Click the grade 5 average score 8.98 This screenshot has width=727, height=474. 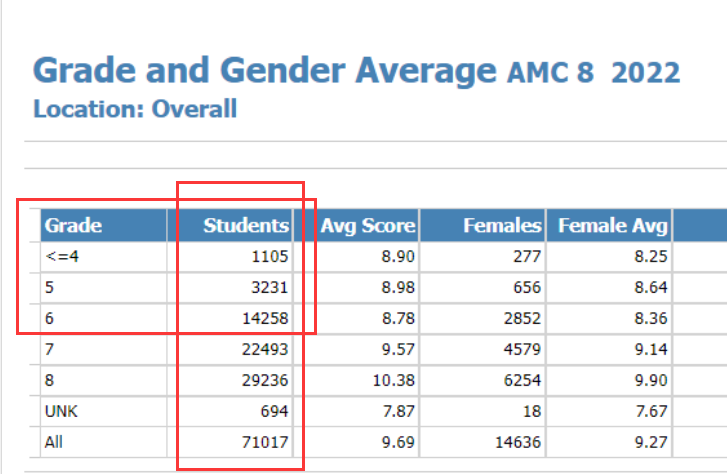coord(395,288)
